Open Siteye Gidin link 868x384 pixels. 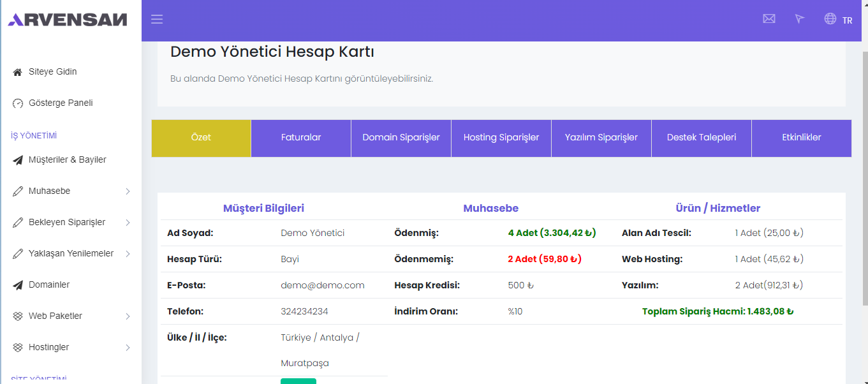click(53, 71)
